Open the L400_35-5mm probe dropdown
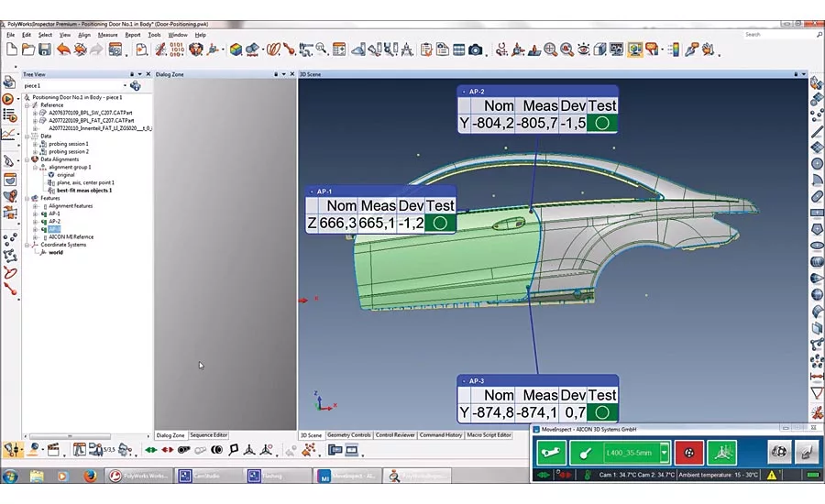 665,453
